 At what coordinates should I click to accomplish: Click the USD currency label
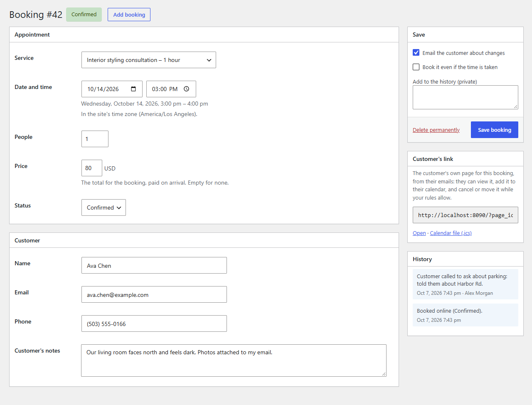pyautogui.click(x=110, y=168)
